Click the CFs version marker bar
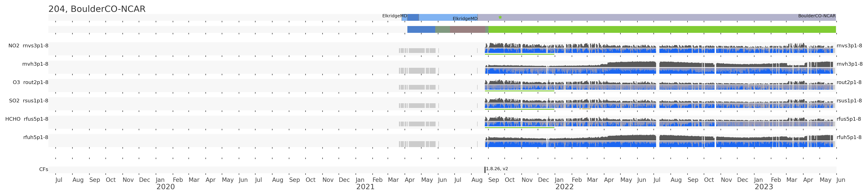The height and width of the screenshot is (196, 868). tap(485, 170)
